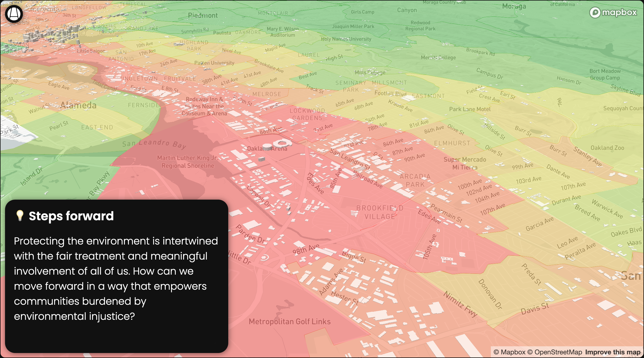
Task: Click the lightbulb icon beside Steps forward
Action: [20, 216]
